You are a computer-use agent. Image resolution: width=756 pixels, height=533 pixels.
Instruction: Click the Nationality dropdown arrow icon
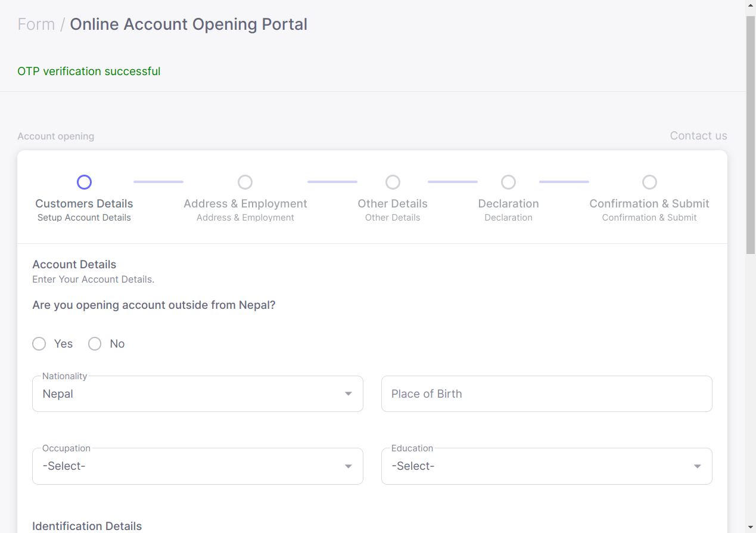[x=349, y=394]
